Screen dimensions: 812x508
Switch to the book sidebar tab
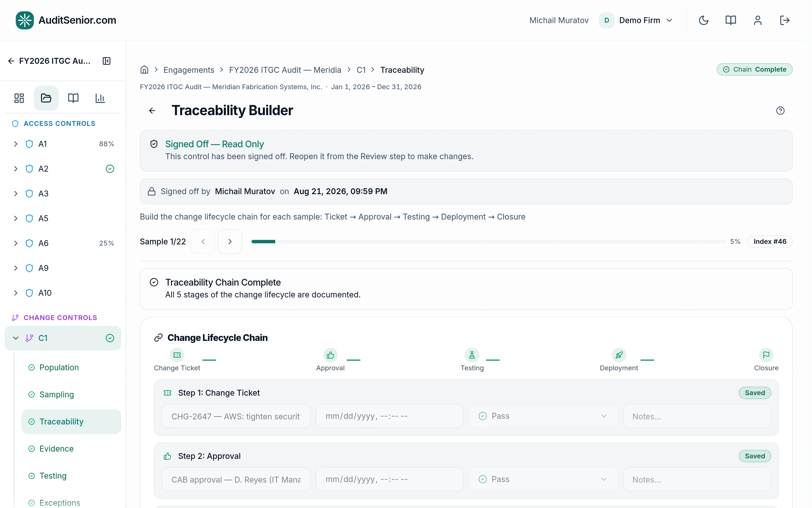point(73,98)
